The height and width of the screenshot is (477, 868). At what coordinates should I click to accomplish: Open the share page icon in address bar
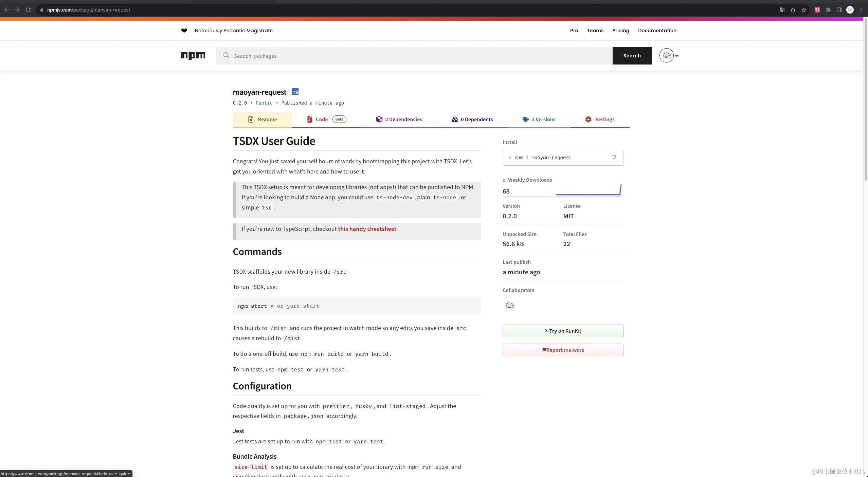coord(793,10)
